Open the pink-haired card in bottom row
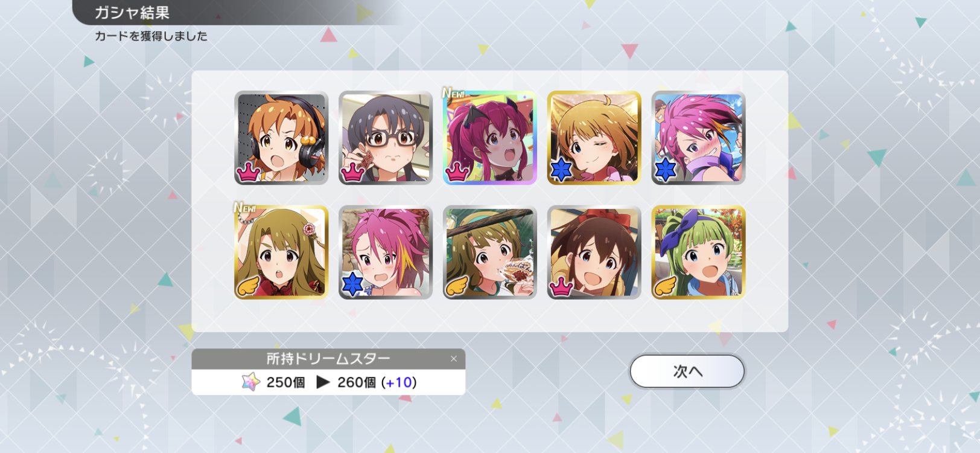The height and width of the screenshot is (453, 980). tap(386, 252)
